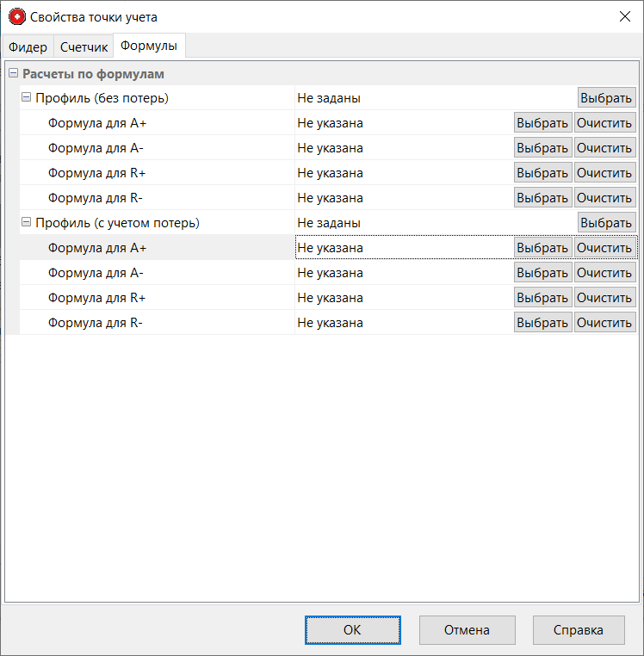Open help via the Справка button
Screen dimensions: 644x656
[x=579, y=629]
